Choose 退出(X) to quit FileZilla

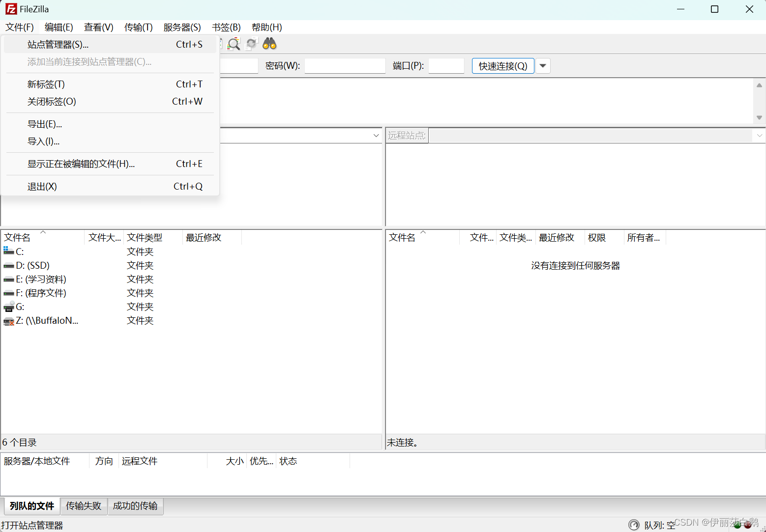click(110, 186)
